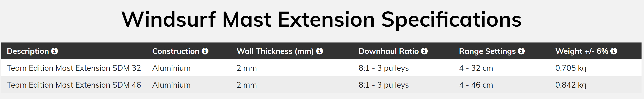Click the 4 - 32 cm range cell
The width and height of the screenshot is (644, 99).
pos(476,68)
